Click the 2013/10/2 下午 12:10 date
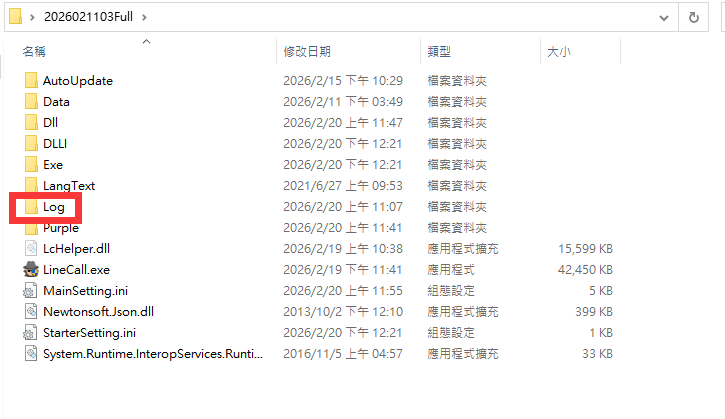The width and height of the screenshot is (725, 419). 343,312
